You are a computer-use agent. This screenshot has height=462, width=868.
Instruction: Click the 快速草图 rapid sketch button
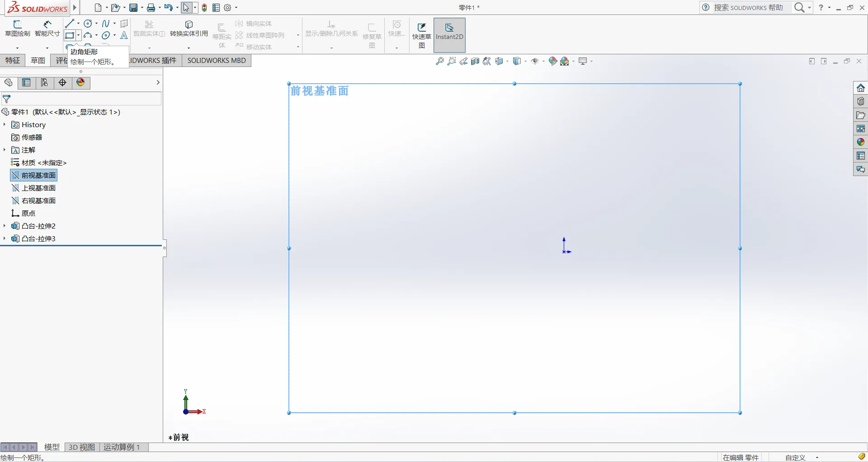pos(421,35)
